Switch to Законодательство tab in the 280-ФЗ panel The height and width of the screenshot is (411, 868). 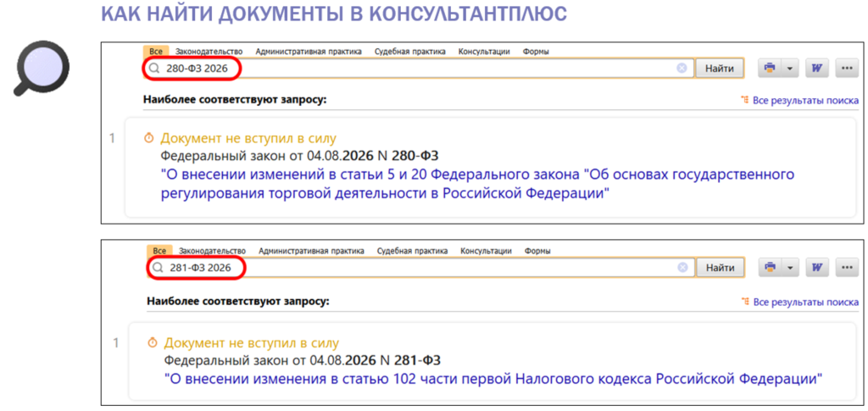coord(209,52)
